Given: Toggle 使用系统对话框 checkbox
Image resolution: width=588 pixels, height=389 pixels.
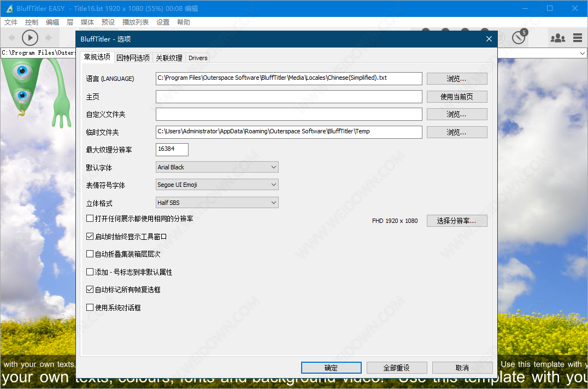Looking at the screenshot, I should click(90, 308).
